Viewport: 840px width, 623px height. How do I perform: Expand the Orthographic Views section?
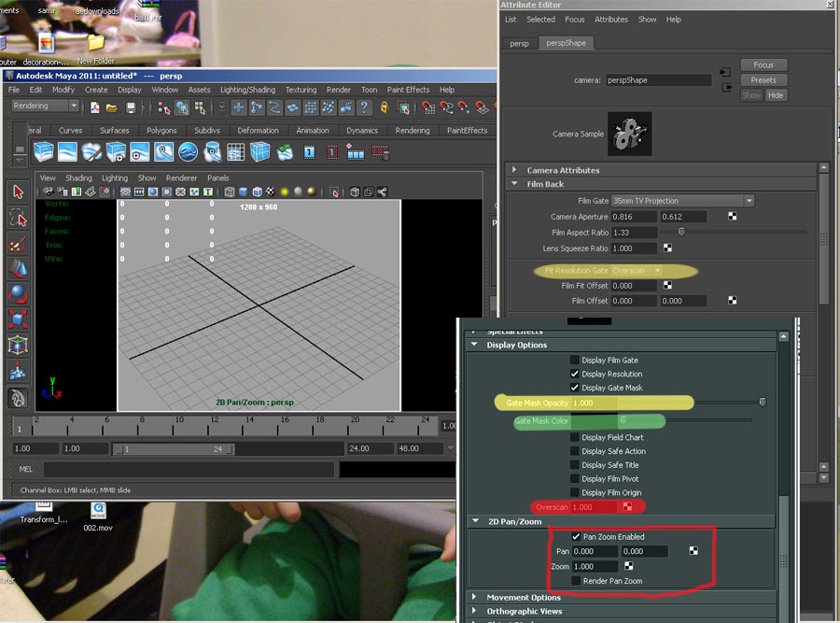coord(474,611)
